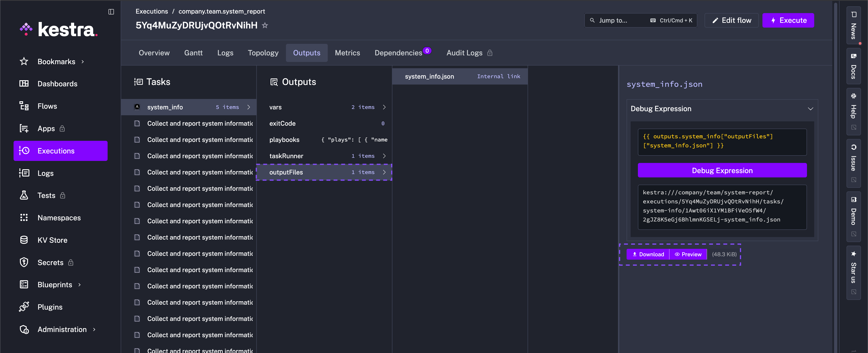868x353 pixels.
Task: Click the Kestra logo
Action: (x=59, y=29)
